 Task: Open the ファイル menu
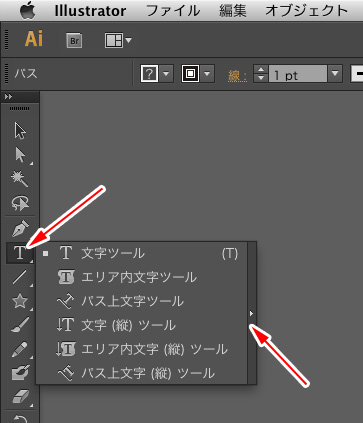[173, 11]
